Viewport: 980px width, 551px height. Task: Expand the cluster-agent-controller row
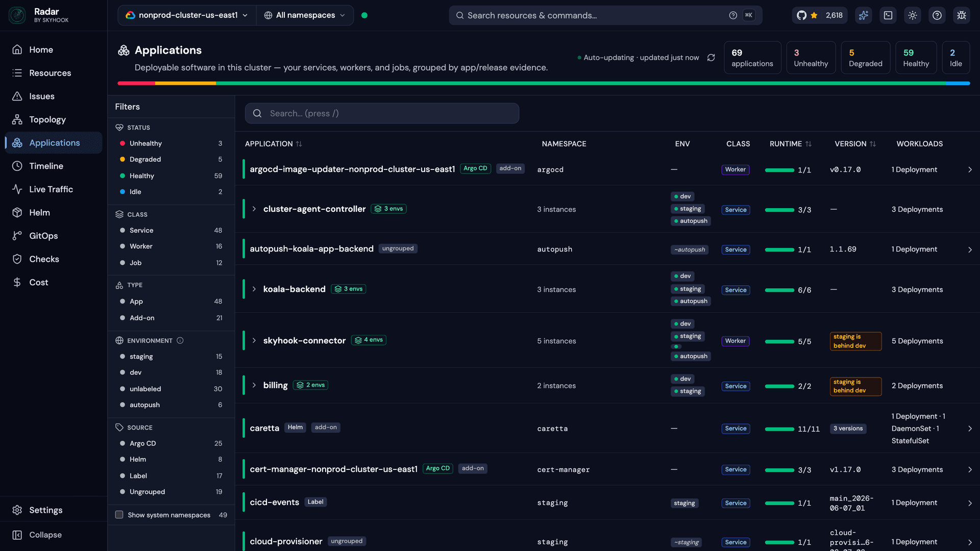[254, 209]
